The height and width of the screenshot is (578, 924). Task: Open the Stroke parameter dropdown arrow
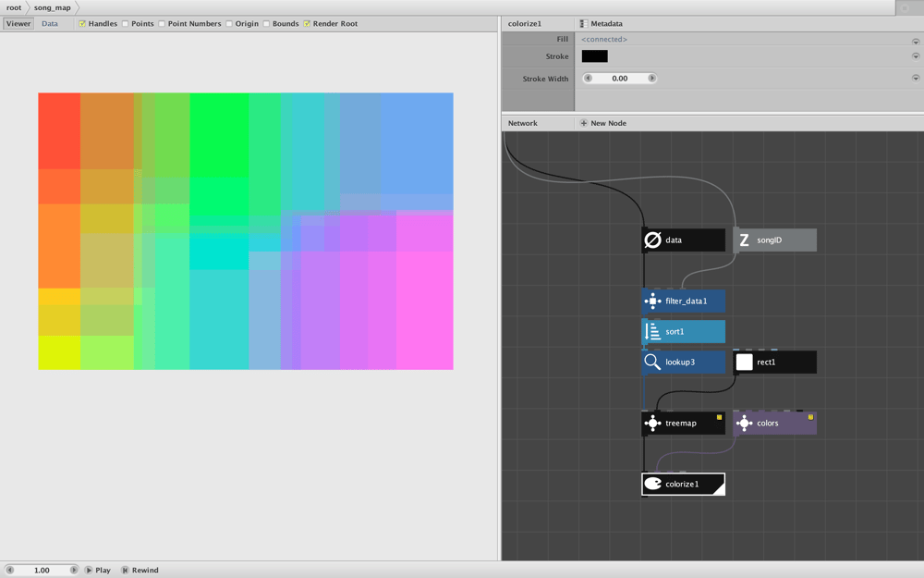[916, 56]
